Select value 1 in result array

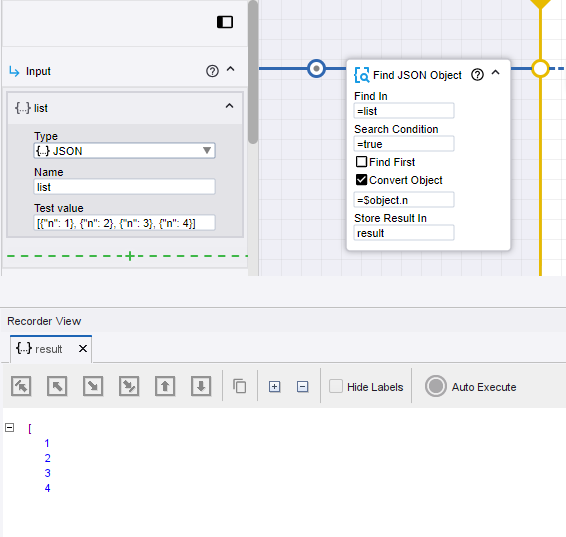(x=47, y=443)
